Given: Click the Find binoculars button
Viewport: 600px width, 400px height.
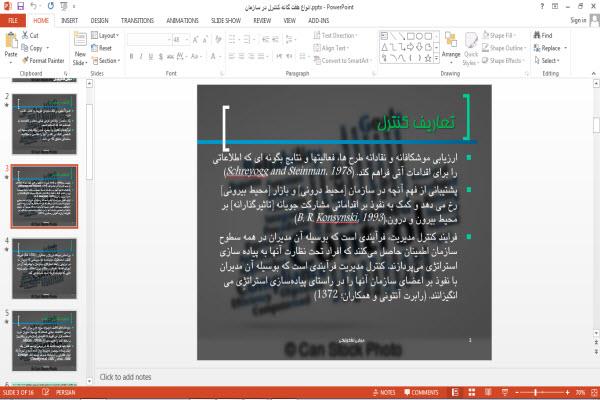Looking at the screenshot, I should coord(543,35).
